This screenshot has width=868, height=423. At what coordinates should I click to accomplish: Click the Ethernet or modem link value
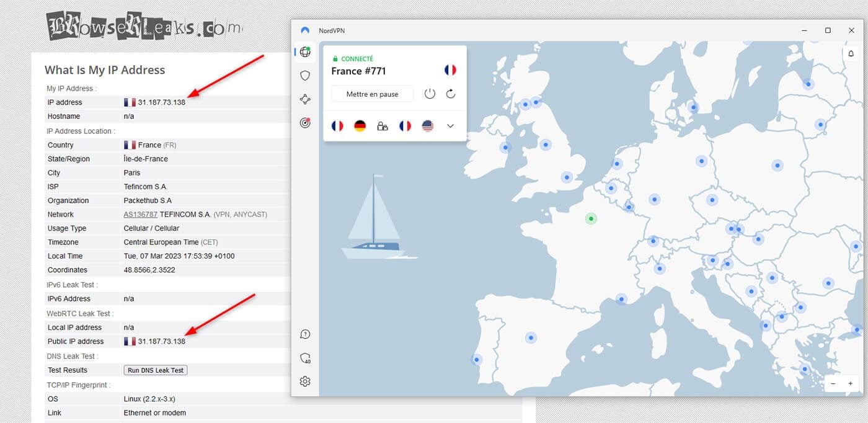click(x=155, y=412)
